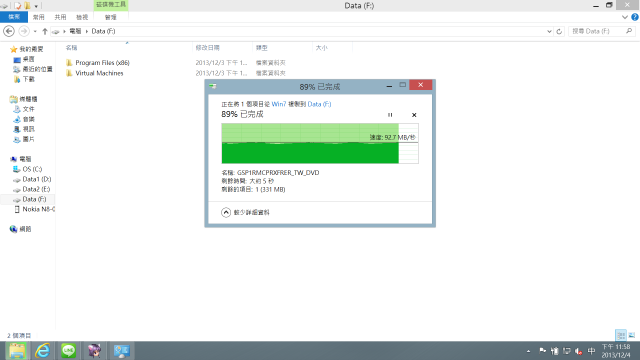Click the search magnifier icon
This screenshot has width=640, height=360.
[629, 31]
